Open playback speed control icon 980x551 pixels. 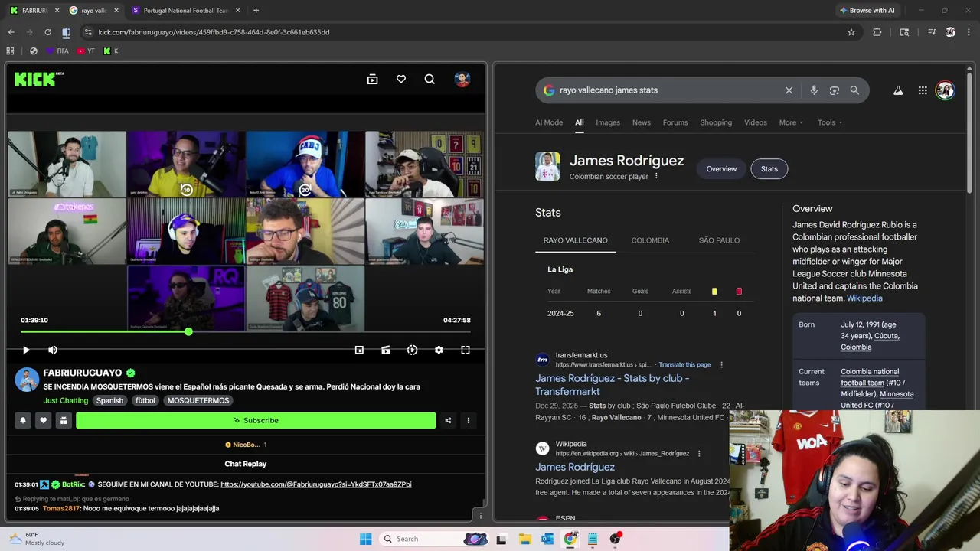click(x=412, y=350)
